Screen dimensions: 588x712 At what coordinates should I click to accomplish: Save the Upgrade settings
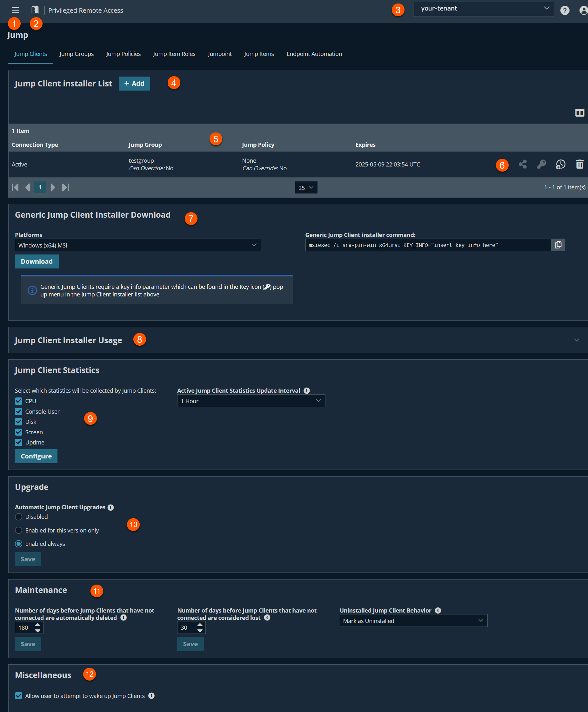tap(28, 559)
